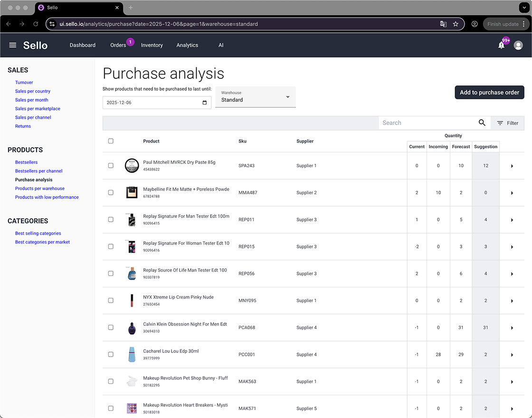Bookmark the page using the star icon
The image size is (532, 418).
[x=456, y=24]
